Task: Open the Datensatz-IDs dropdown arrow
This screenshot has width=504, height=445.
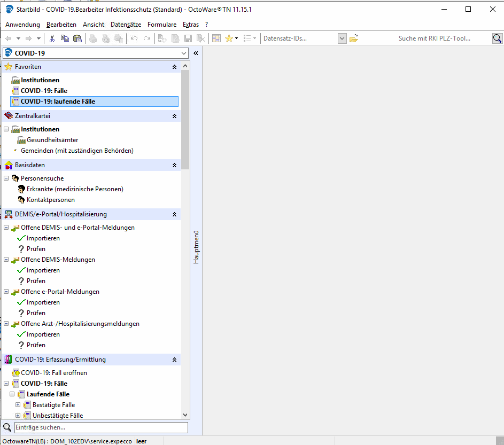Action: pyautogui.click(x=342, y=38)
